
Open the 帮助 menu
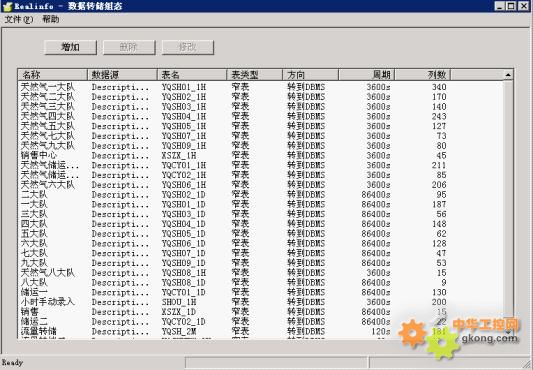[x=51, y=19]
